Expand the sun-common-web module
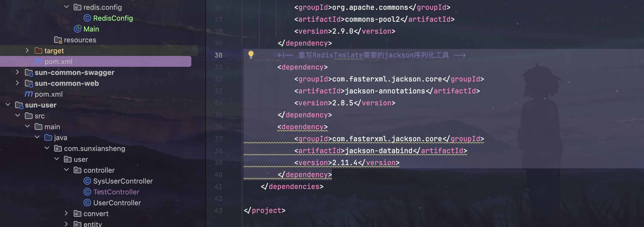 click(17, 83)
